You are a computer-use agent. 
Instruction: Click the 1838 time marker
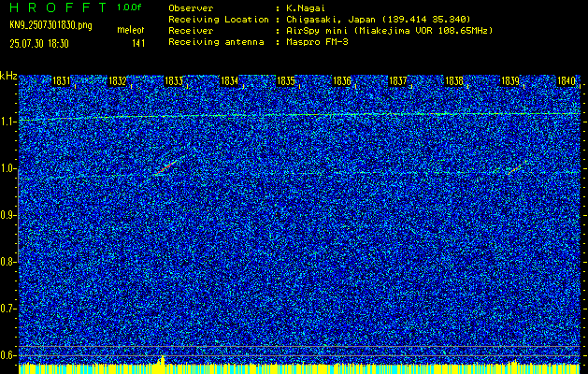click(454, 81)
